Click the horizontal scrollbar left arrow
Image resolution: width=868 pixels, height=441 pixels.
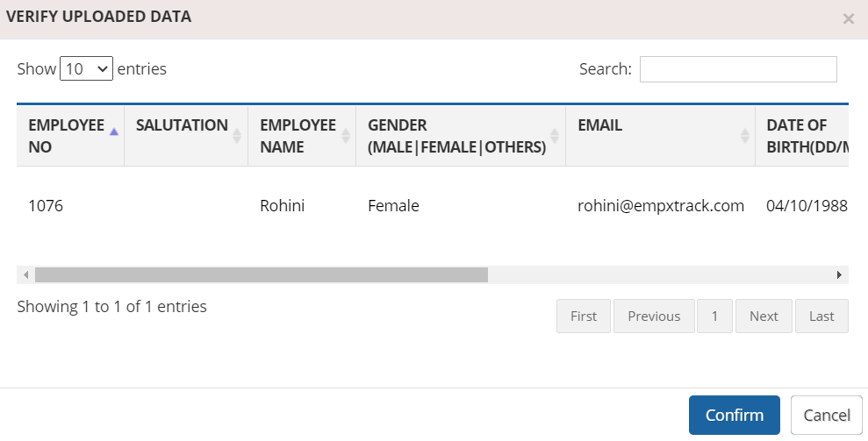[25, 275]
